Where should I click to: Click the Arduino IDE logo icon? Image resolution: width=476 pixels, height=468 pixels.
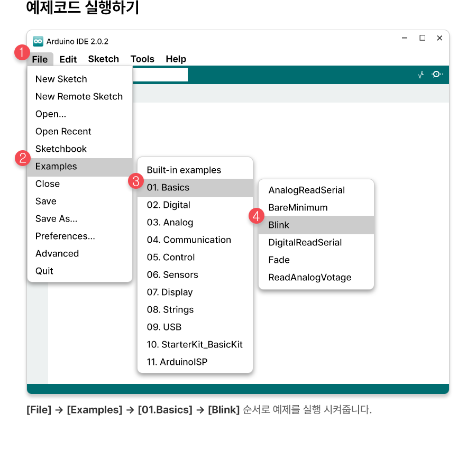coord(38,41)
